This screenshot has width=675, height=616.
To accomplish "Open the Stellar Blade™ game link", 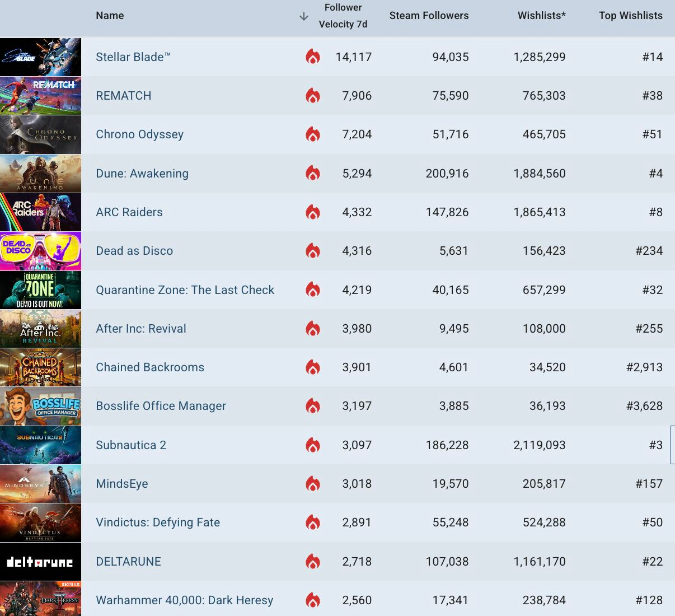I will point(133,57).
